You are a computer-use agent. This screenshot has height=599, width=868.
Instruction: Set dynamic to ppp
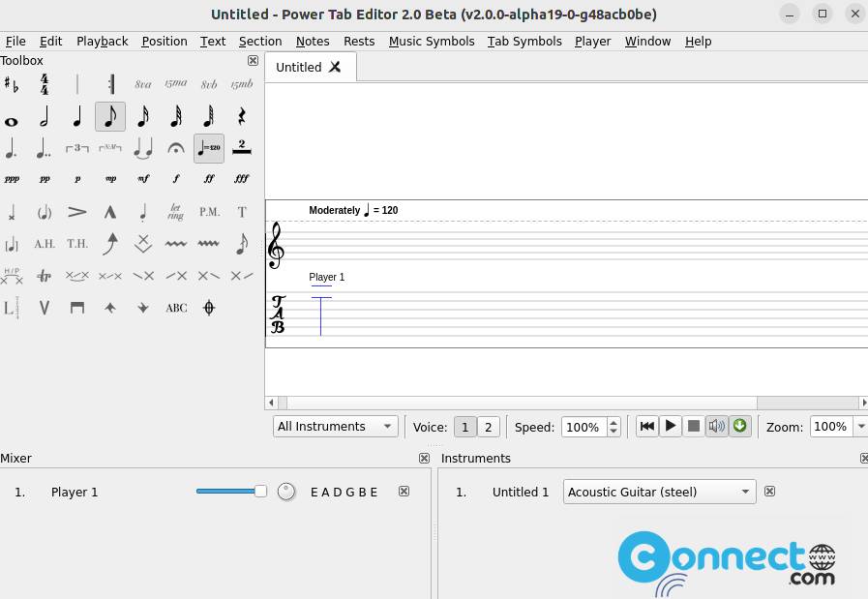[12, 179]
